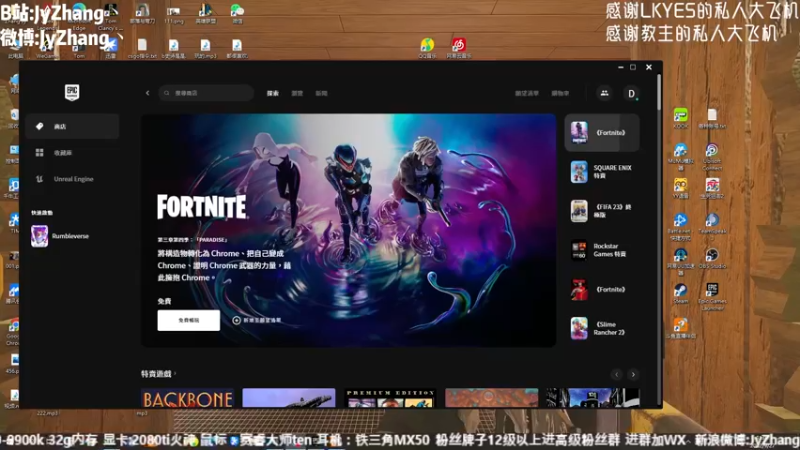The width and height of the screenshot is (800, 450).
Task: Open TeamSpeak desktop shortcut
Action: 712,226
